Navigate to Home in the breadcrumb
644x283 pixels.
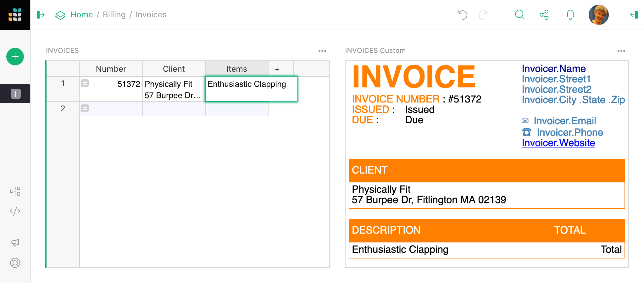(x=81, y=14)
